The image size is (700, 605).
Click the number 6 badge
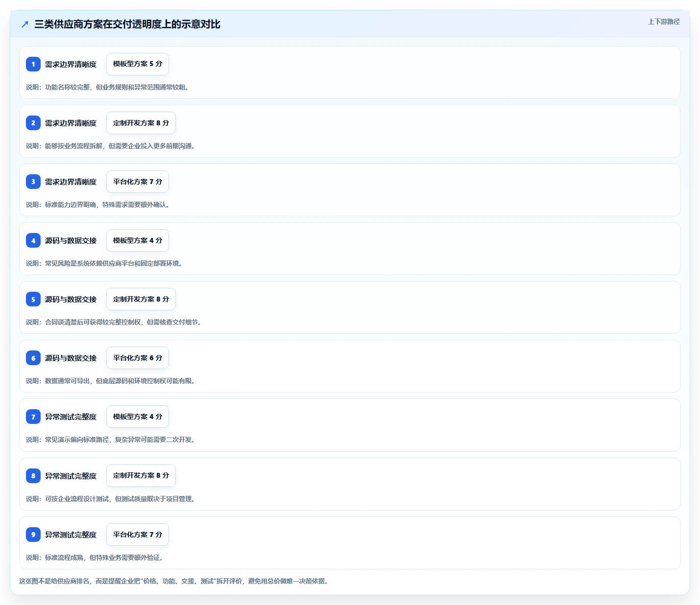[x=33, y=358]
